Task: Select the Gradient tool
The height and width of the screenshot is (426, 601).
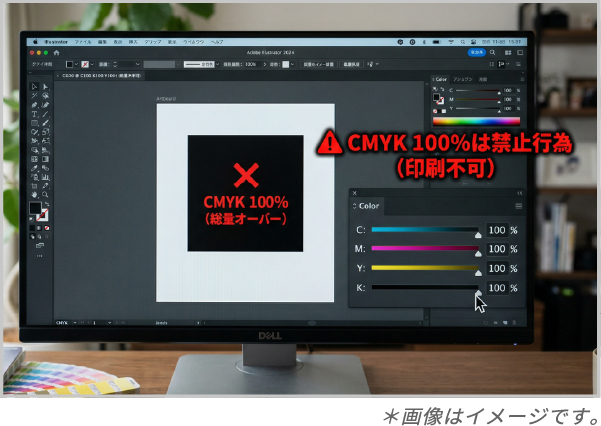Action: point(46,159)
